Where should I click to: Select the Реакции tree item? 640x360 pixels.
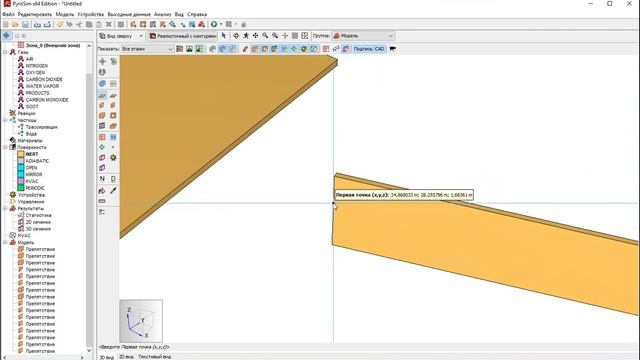tap(26, 113)
